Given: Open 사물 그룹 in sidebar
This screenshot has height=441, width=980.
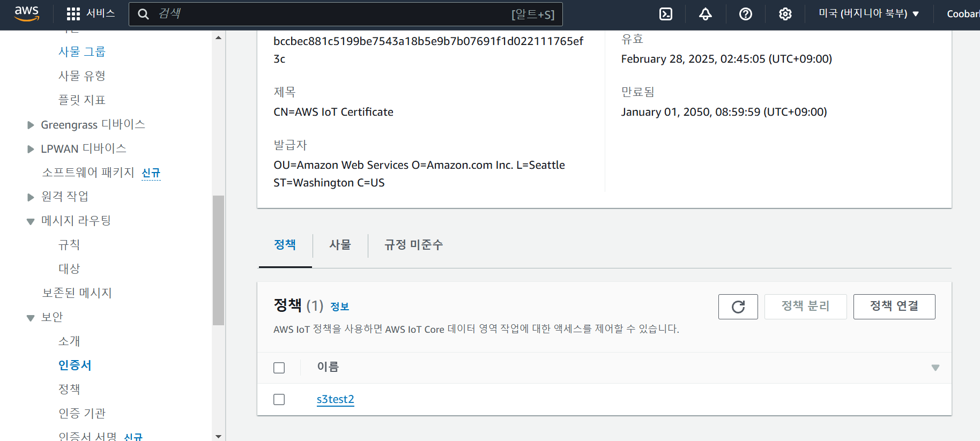Looking at the screenshot, I should tap(82, 52).
